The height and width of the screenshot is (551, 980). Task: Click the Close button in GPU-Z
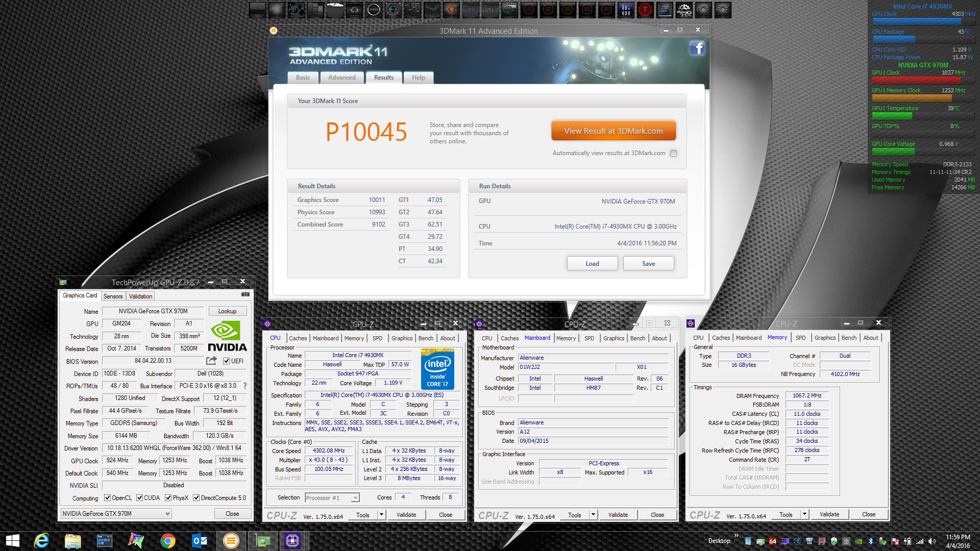pyautogui.click(x=232, y=514)
